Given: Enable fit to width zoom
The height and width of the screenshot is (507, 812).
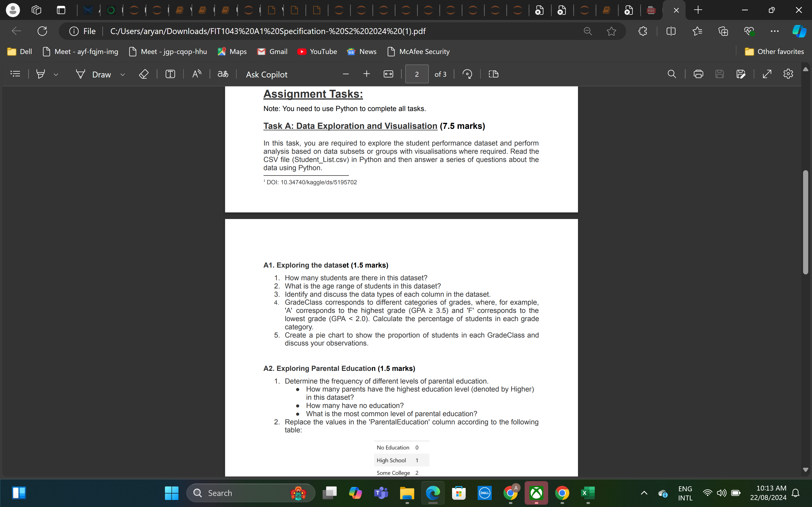Looking at the screenshot, I should 388,74.
